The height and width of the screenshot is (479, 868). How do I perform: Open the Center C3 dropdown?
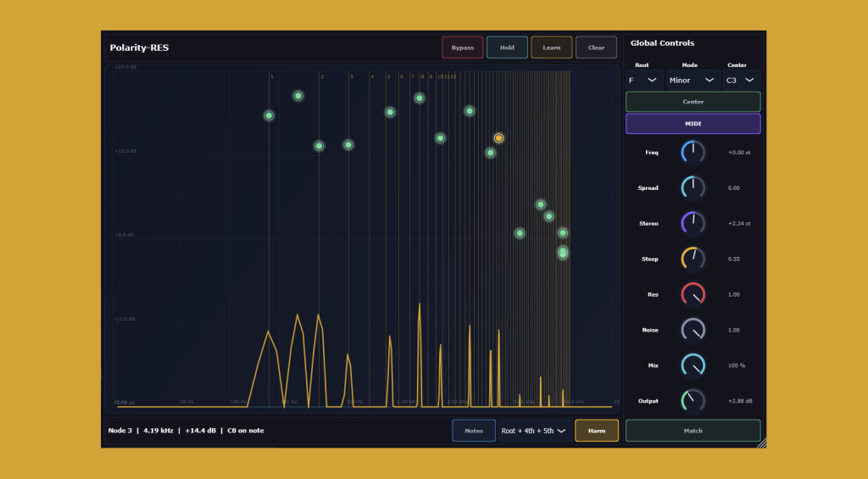pos(741,81)
